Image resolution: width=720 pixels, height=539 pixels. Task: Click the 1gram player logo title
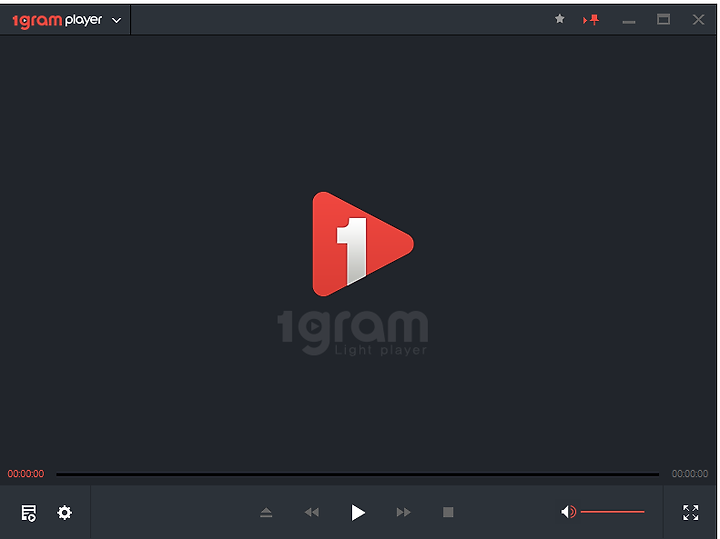(57, 20)
